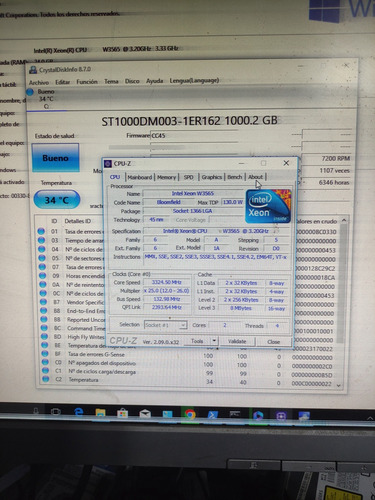Open Microsoft Store taskbar icon
The image size is (375, 500).
click(x=122, y=414)
